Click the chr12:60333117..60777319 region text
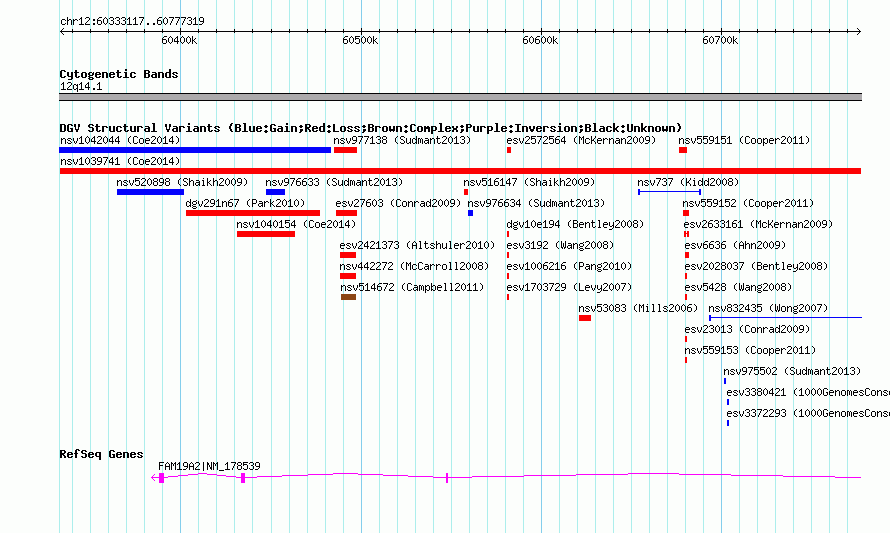Screen dimensions: 890x533 (x=132, y=22)
